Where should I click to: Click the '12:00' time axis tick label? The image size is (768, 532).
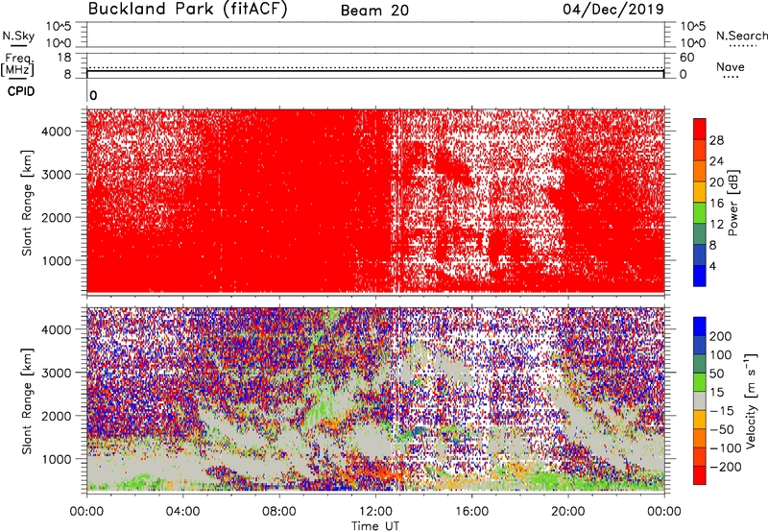coord(375,512)
